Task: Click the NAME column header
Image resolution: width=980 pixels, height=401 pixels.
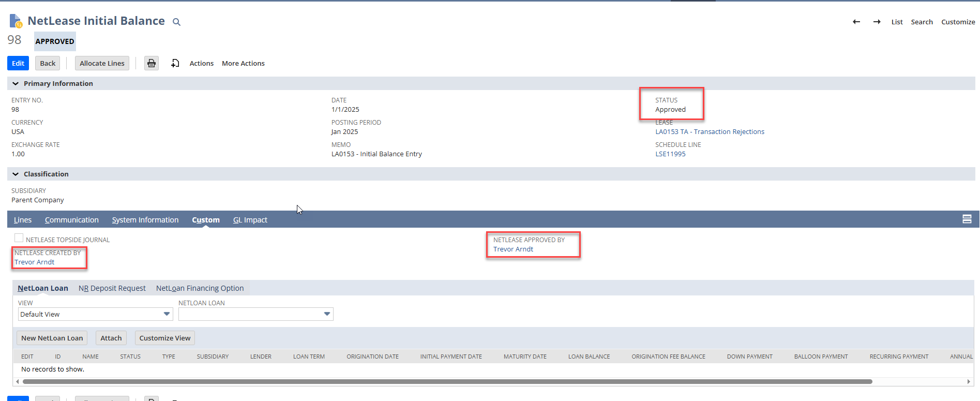Action: pyautogui.click(x=91, y=357)
